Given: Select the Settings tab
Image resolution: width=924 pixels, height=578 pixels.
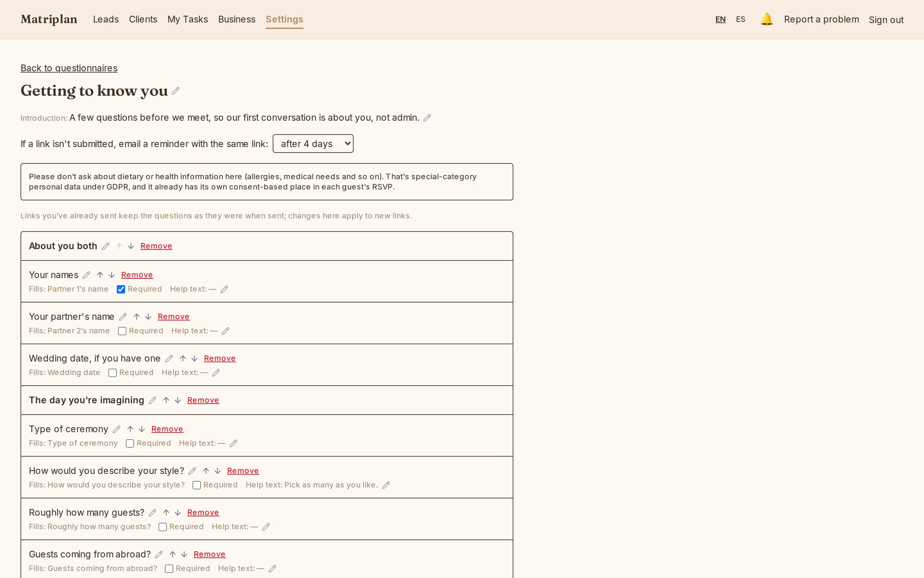Looking at the screenshot, I should tap(285, 19).
